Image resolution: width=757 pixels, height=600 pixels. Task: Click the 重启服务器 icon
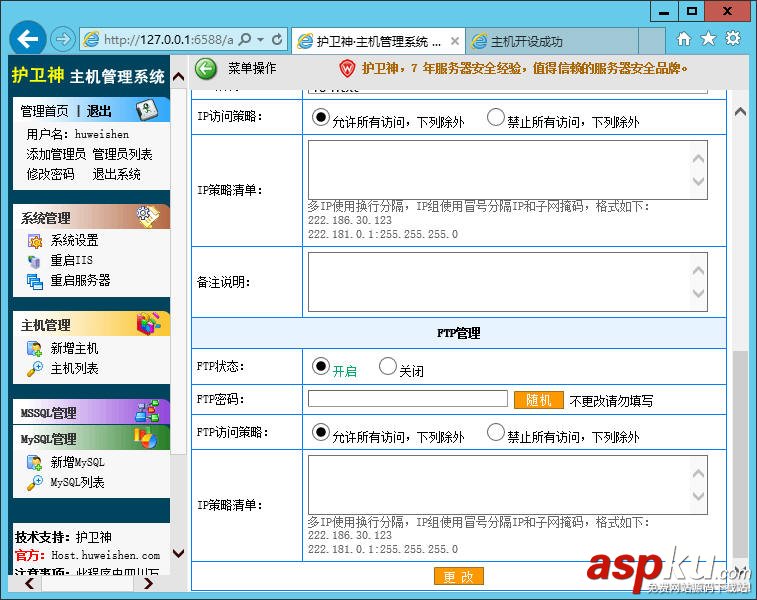(35, 281)
